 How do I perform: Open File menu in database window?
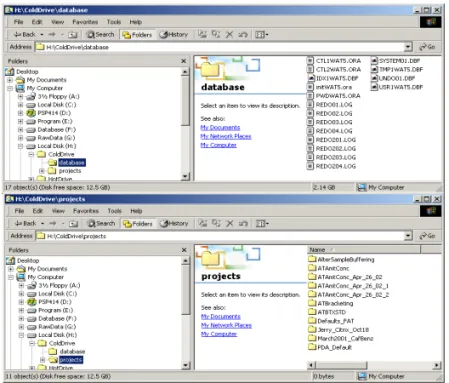18,22
